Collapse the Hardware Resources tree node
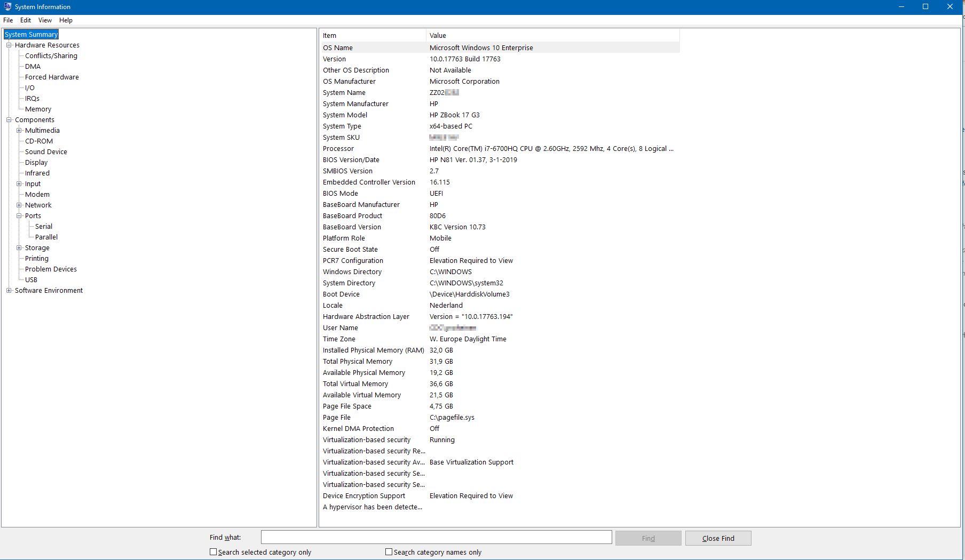 [x=9, y=45]
